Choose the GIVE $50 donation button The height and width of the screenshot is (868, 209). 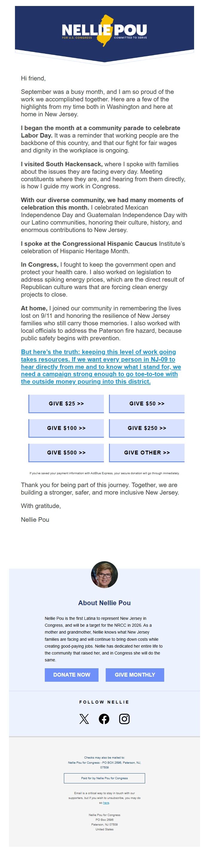(147, 404)
